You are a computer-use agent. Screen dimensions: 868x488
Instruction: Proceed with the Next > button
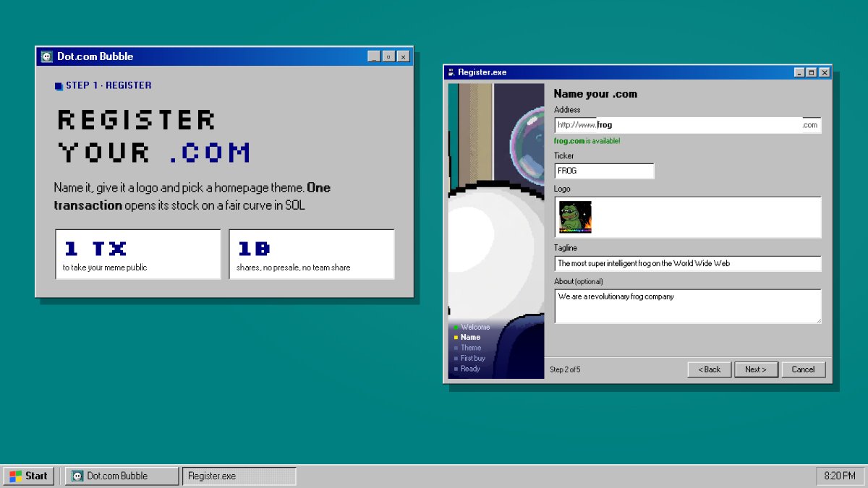pyautogui.click(x=756, y=369)
